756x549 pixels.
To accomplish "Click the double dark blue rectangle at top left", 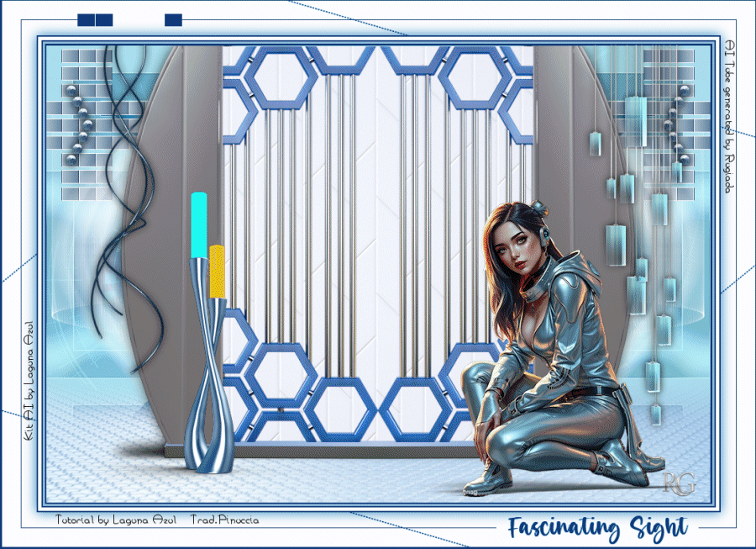I will [95, 20].
